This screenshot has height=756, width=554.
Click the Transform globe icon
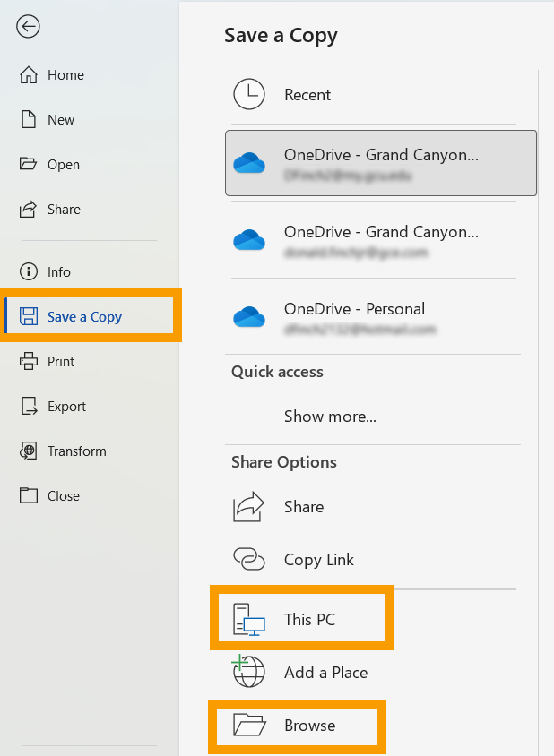tap(29, 451)
